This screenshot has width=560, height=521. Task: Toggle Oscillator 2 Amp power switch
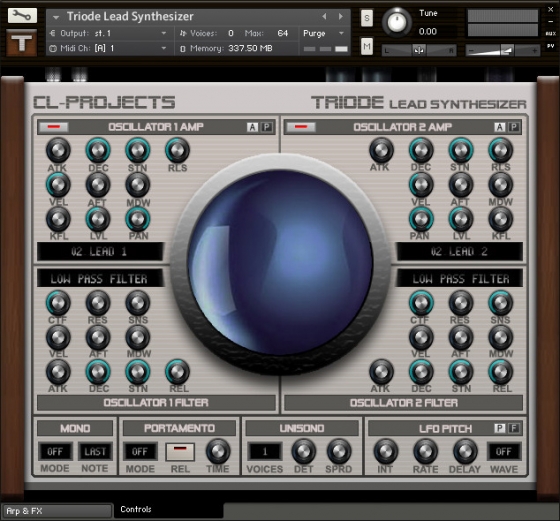tap(301, 127)
